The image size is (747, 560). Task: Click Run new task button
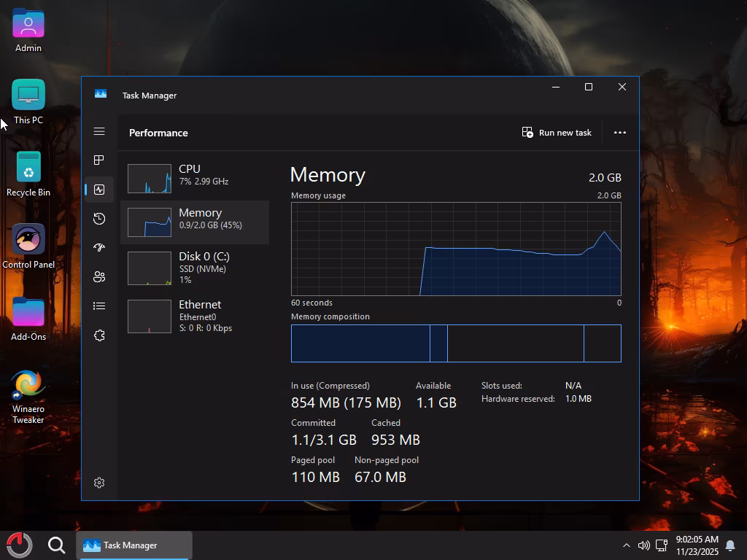pos(557,133)
